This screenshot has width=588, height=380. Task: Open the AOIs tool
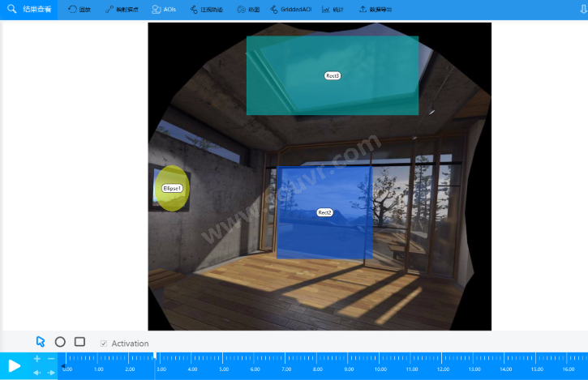(x=164, y=10)
